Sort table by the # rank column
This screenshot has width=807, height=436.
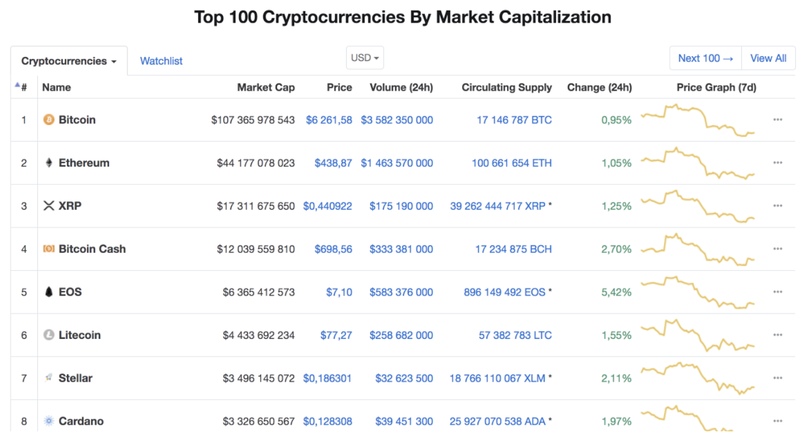(21, 87)
